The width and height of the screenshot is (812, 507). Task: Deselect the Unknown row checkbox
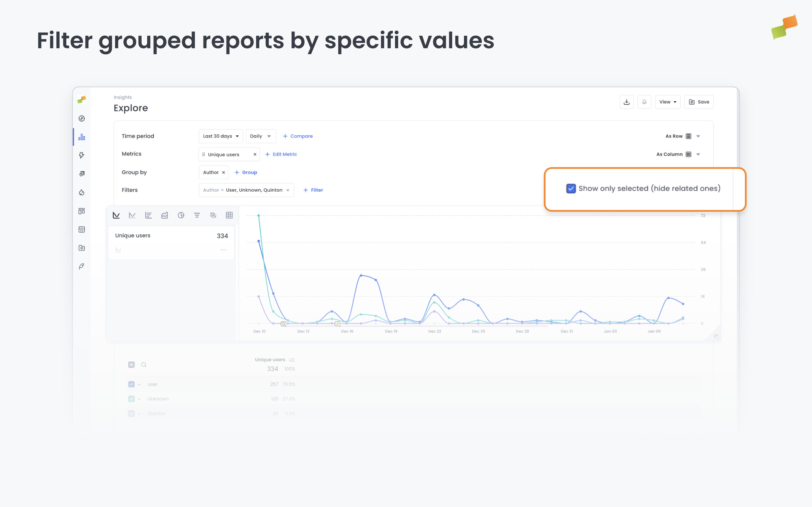click(131, 399)
